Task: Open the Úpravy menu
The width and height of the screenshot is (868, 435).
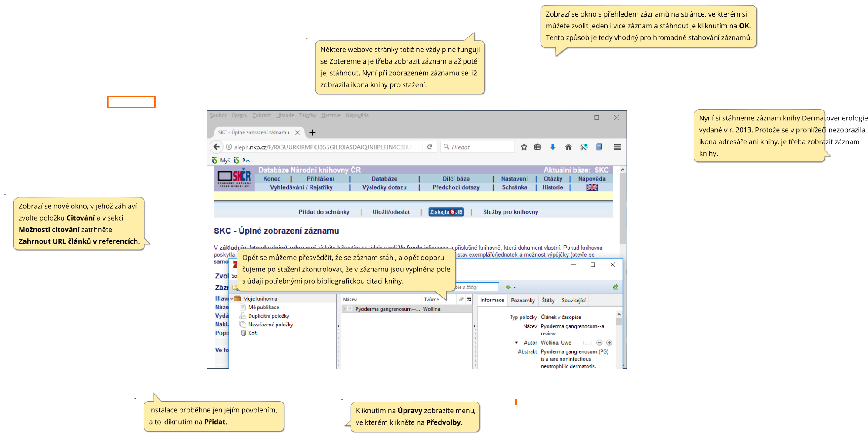Action: [x=239, y=115]
